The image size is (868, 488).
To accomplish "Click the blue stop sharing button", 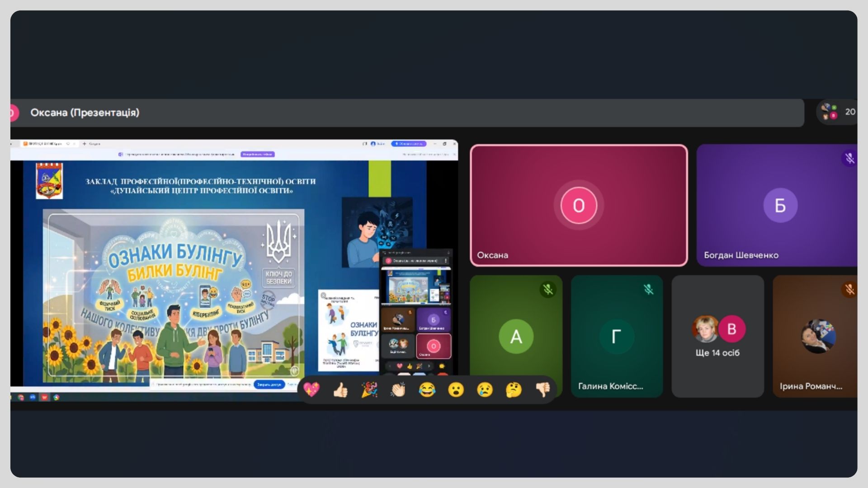I will click(269, 385).
